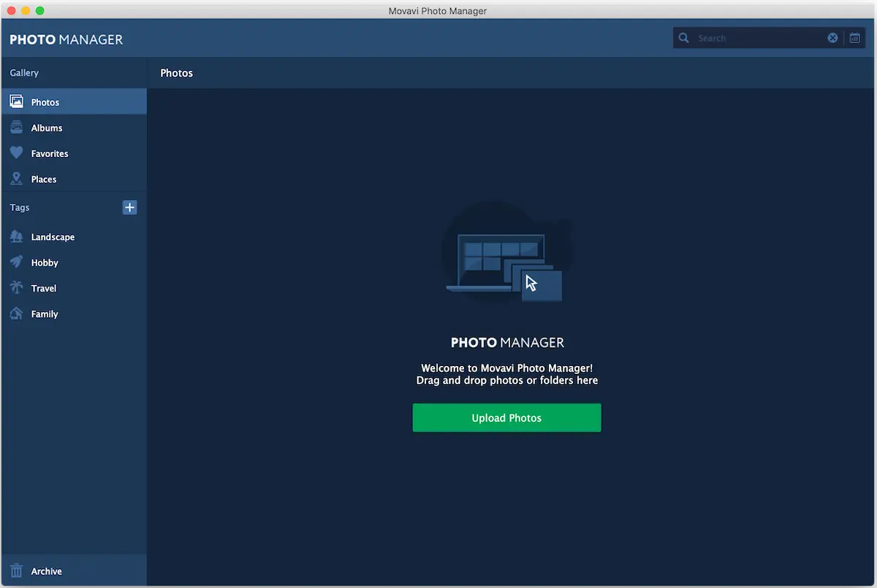Go to the Places label in the sidebar
This screenshot has width=877, height=588.
(x=44, y=179)
